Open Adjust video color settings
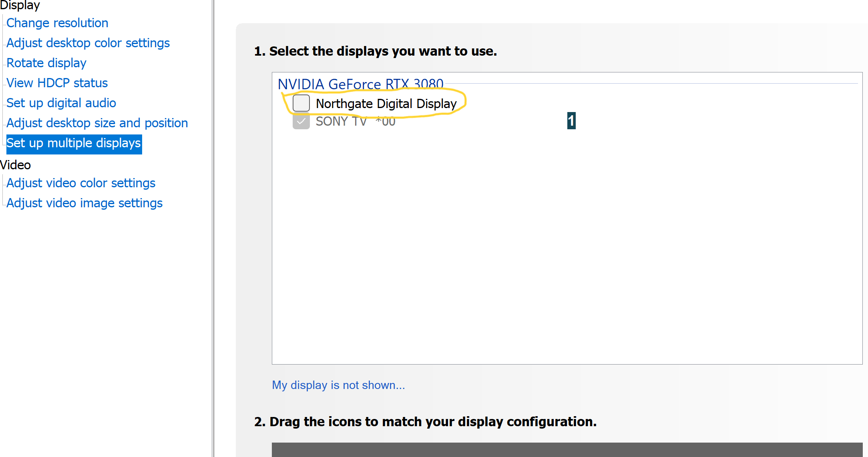The width and height of the screenshot is (868, 457). (x=81, y=183)
